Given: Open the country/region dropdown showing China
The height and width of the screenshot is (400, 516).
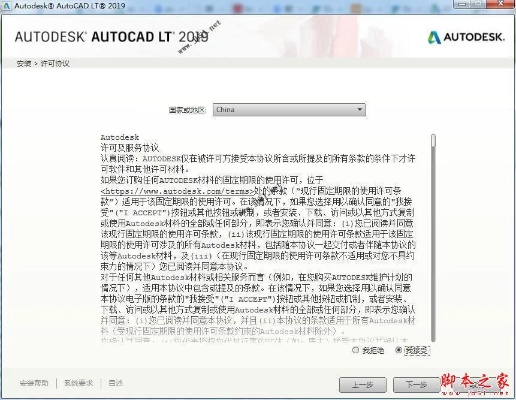Looking at the screenshot, I should click(x=289, y=110).
